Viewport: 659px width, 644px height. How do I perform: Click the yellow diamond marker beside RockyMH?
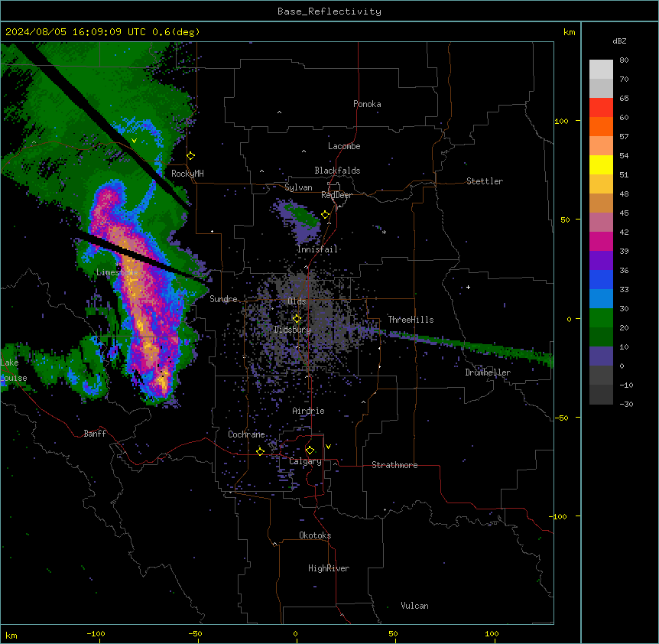click(x=191, y=156)
